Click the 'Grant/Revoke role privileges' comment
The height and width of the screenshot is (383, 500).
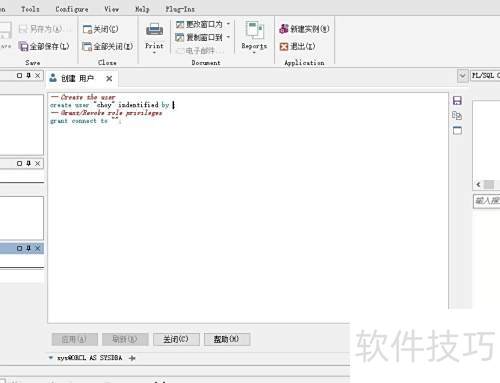[x=106, y=113]
